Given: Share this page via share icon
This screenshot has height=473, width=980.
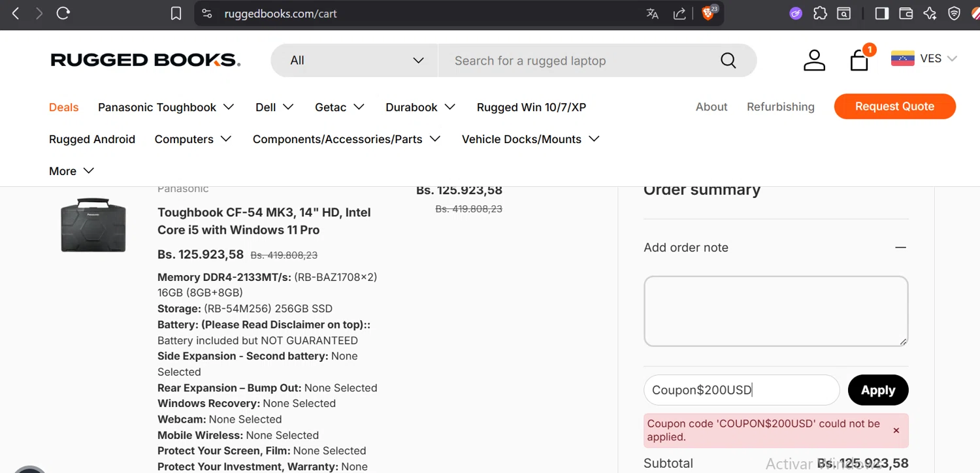Looking at the screenshot, I should (x=679, y=14).
